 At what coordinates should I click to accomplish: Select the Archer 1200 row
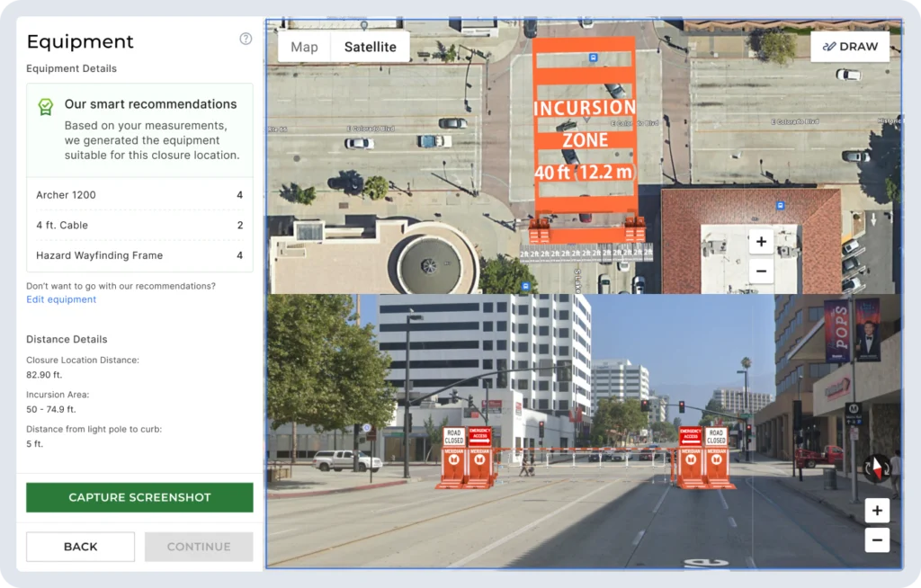(139, 195)
